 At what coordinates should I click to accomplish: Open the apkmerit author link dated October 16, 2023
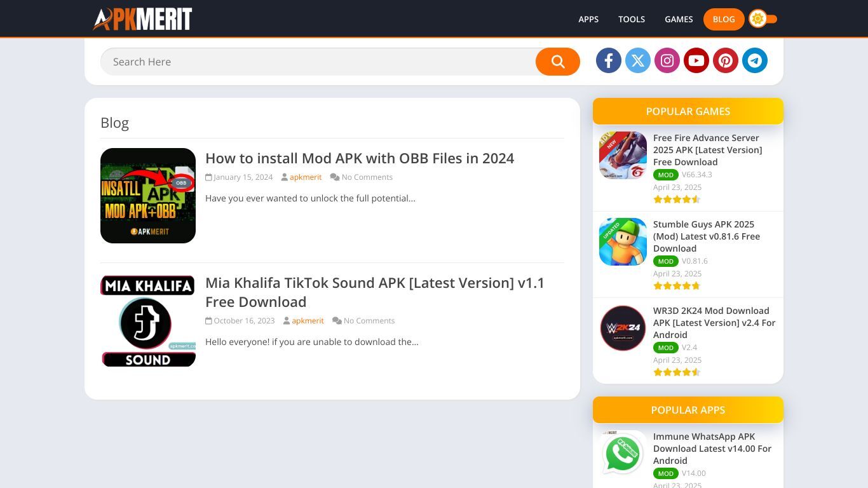point(308,321)
